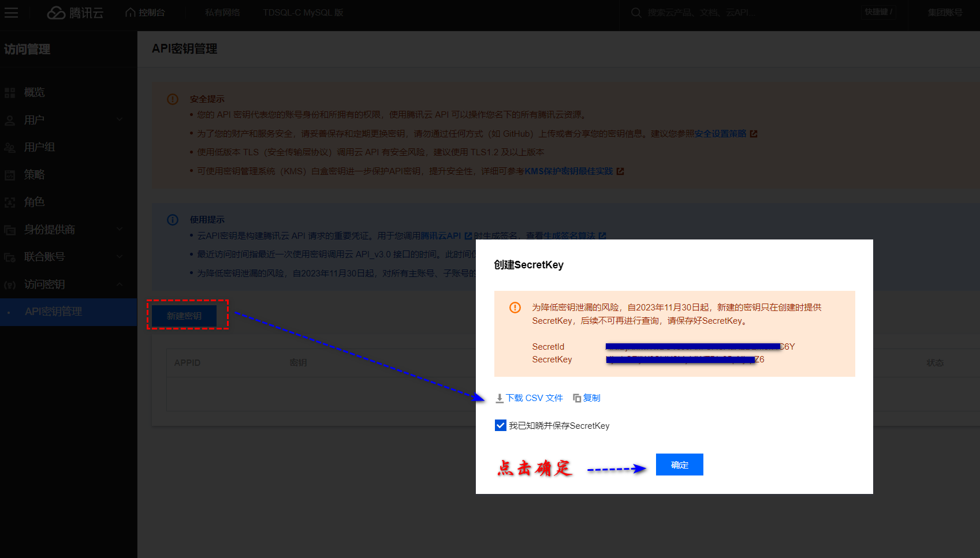The width and height of the screenshot is (980, 558).
Task: Click the orange 安全提示 warning icon
Action: tap(173, 99)
